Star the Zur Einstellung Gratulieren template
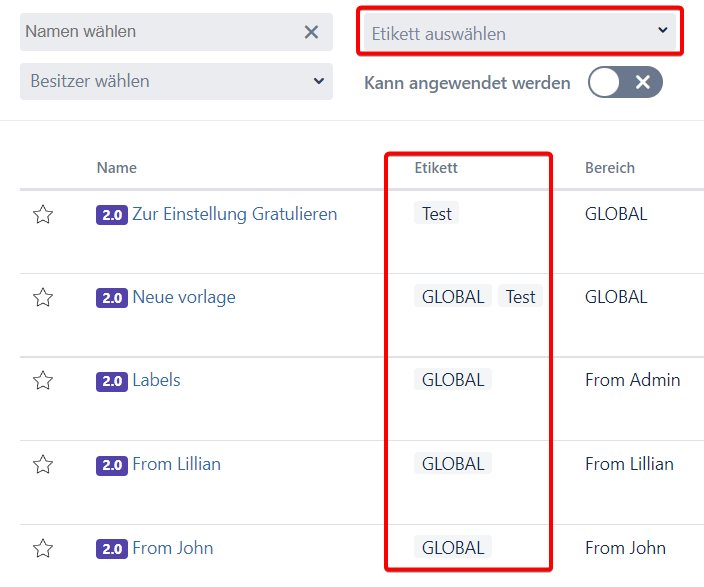 coord(43,214)
